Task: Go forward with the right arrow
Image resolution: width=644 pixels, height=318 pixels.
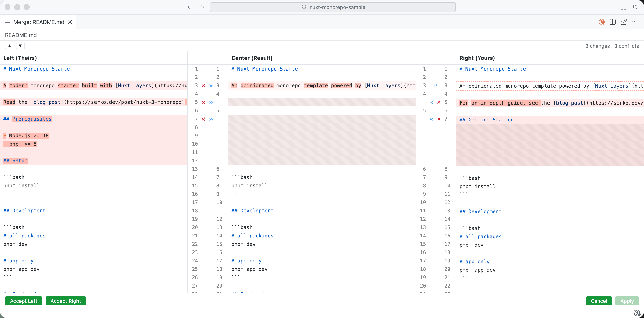Action: [201, 7]
